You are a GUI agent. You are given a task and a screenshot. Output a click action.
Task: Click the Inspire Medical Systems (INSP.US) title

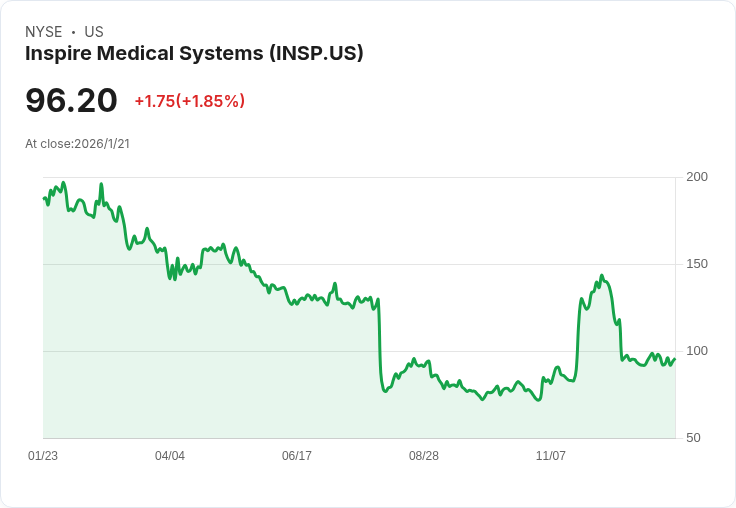(x=194, y=54)
